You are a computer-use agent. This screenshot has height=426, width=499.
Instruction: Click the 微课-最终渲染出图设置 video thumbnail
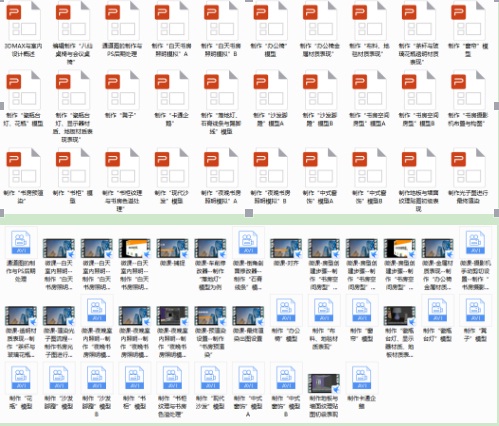(248, 316)
